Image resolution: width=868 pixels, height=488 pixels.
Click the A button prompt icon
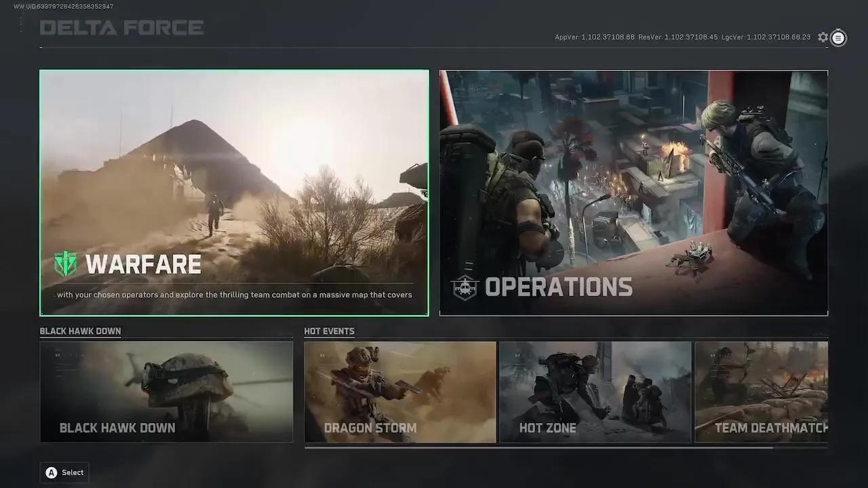coord(52,472)
